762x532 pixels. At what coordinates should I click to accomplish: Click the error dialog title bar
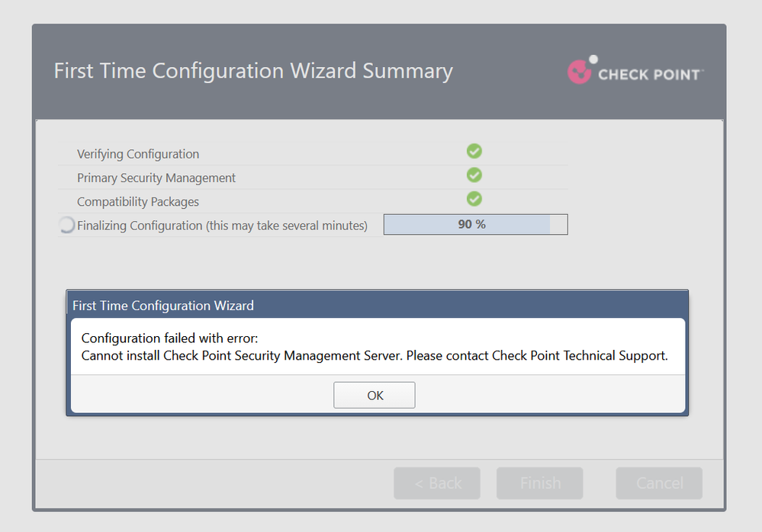click(x=377, y=306)
